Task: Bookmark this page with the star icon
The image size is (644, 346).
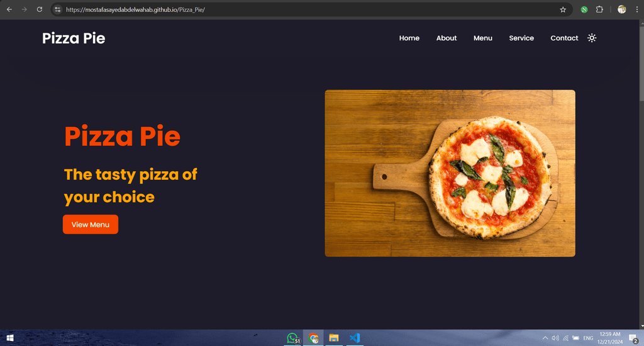Action: click(x=563, y=9)
